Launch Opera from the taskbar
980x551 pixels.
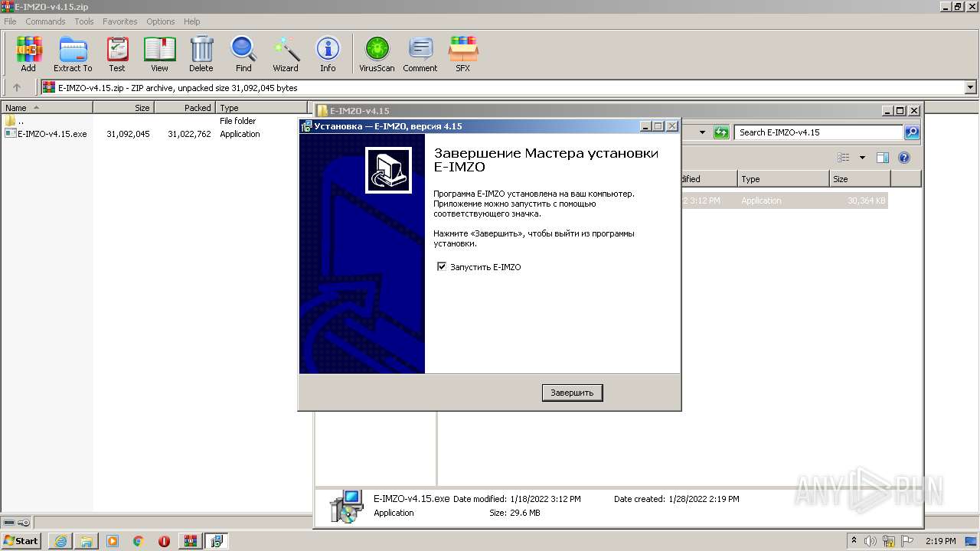(164, 541)
